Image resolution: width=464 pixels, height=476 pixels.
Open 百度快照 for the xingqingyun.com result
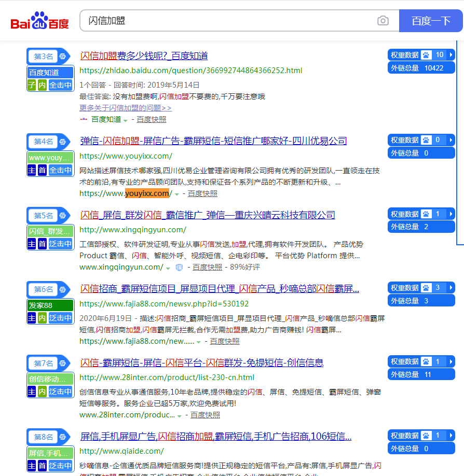pos(207,267)
